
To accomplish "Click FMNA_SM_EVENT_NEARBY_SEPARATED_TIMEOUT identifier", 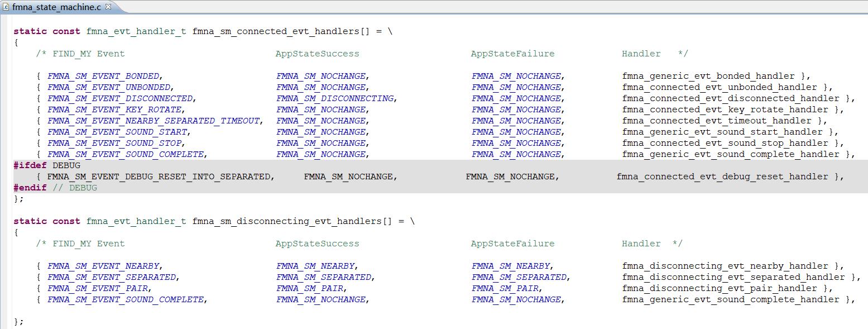I will pos(154,121).
